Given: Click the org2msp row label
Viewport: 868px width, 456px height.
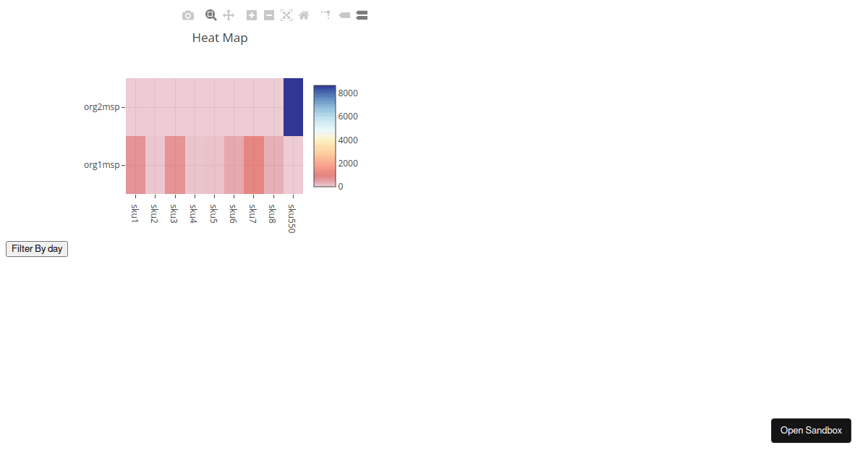Looking at the screenshot, I should (x=101, y=106).
